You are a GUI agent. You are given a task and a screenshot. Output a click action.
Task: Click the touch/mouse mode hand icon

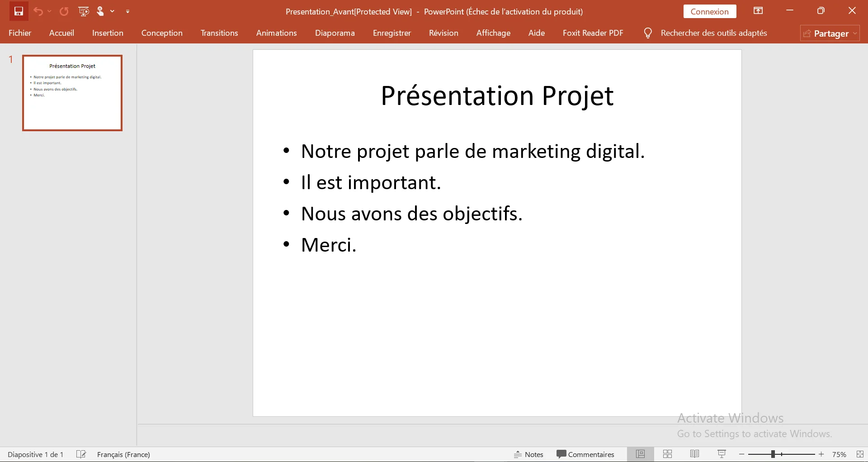point(100,11)
